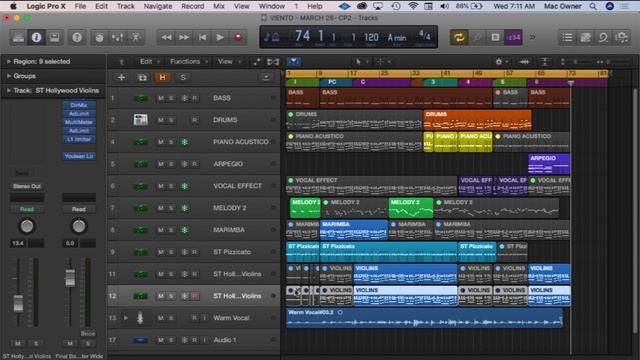This screenshot has width=640, height=360.
Task: Click the orange DRUMS region
Action: [x=477, y=120]
